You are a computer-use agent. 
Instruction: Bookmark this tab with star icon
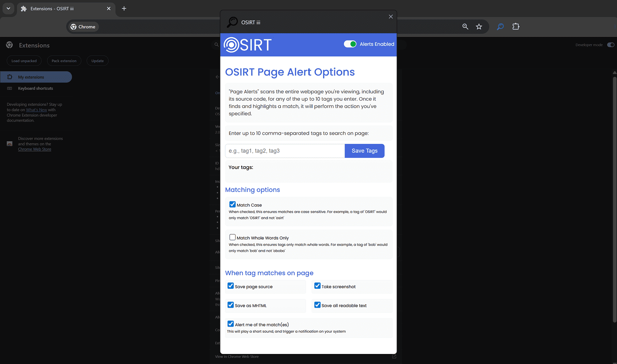[x=479, y=27]
